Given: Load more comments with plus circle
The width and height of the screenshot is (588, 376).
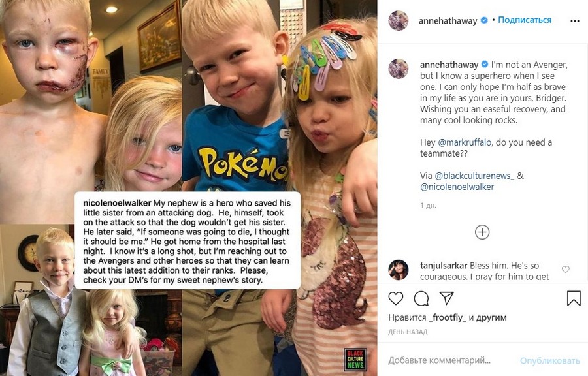Looking at the screenshot, I should [482, 232].
